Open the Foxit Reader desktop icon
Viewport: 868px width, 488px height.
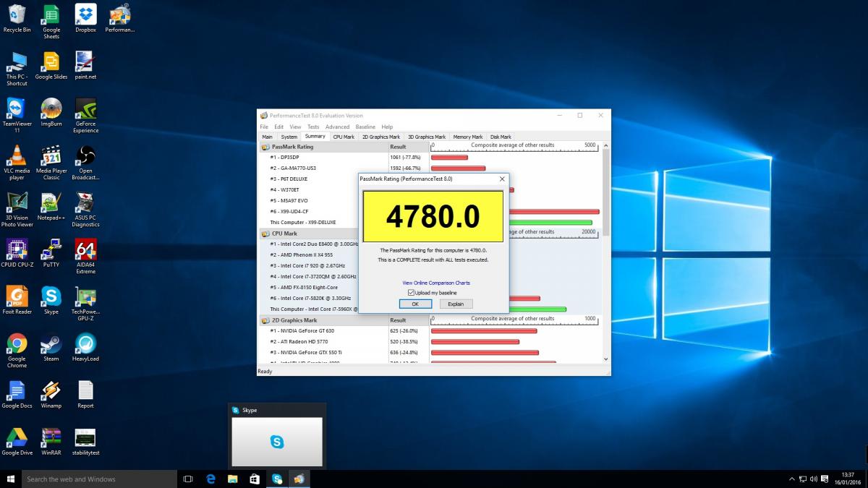17,301
